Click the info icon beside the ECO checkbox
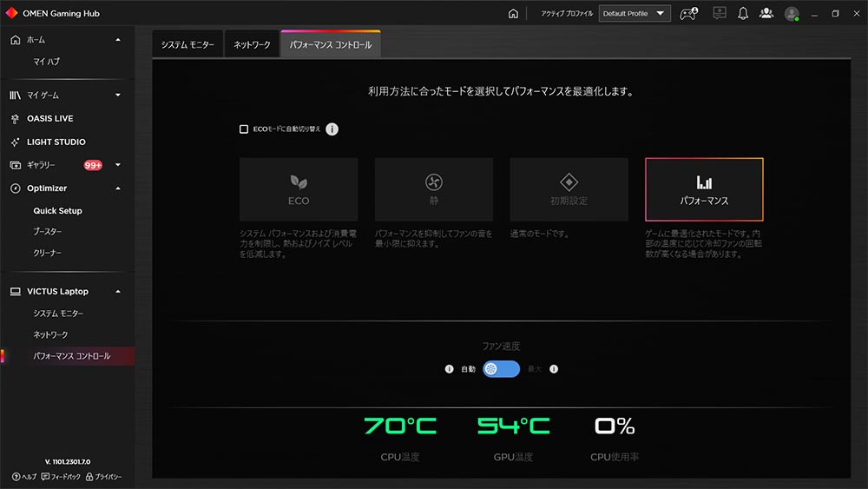 (x=332, y=129)
